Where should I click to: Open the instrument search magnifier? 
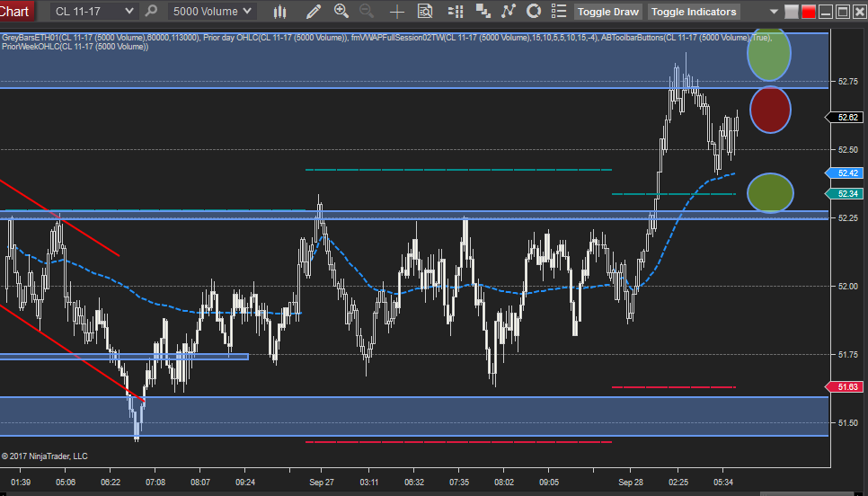151,11
